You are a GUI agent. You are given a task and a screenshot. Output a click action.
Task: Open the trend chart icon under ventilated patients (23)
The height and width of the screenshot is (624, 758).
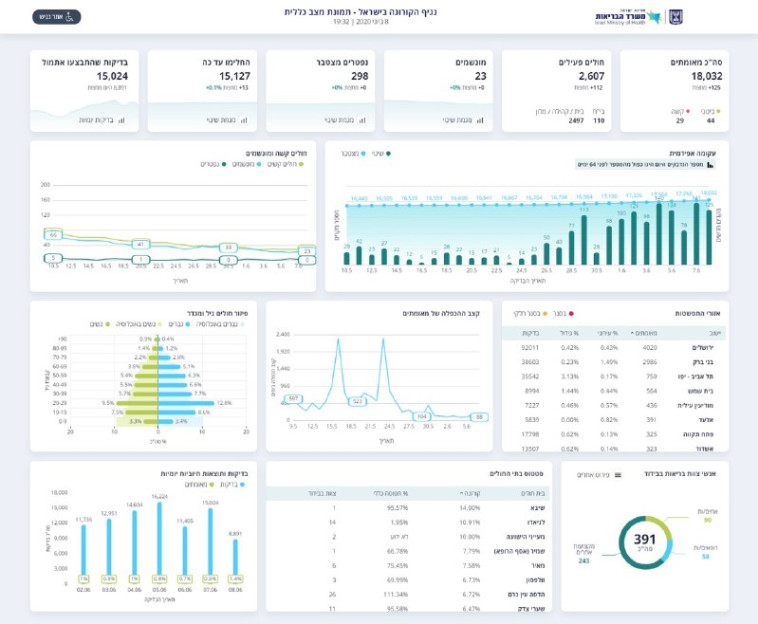pyautogui.click(x=478, y=121)
